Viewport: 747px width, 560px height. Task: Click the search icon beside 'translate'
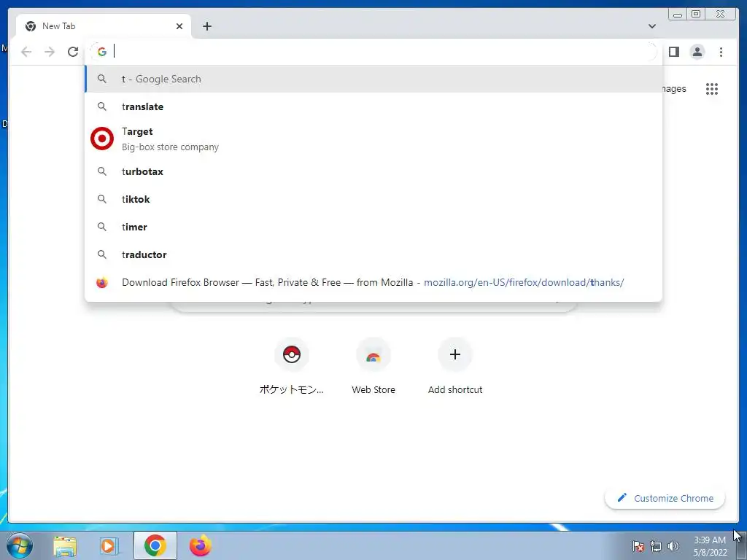pyautogui.click(x=102, y=106)
